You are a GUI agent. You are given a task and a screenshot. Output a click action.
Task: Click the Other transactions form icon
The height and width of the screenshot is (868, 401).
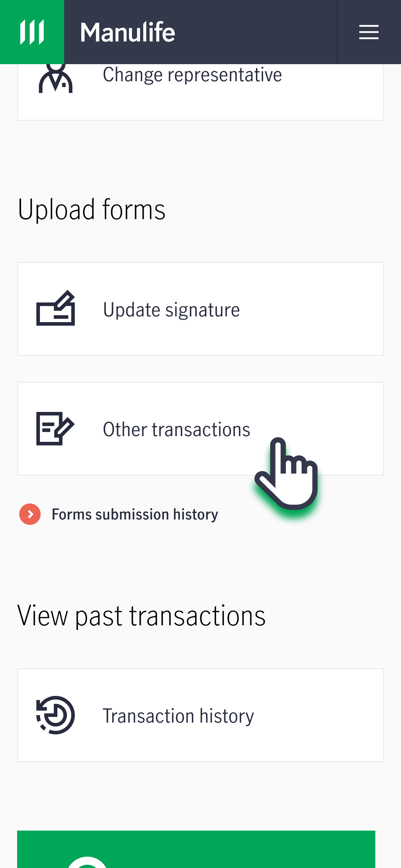click(x=56, y=429)
